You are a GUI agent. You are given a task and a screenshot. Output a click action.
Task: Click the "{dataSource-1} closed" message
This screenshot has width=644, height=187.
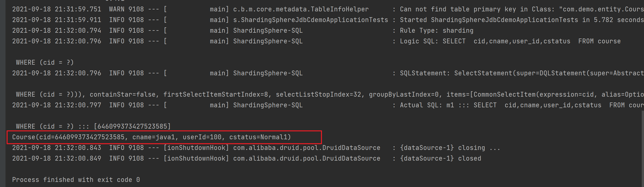440,158
